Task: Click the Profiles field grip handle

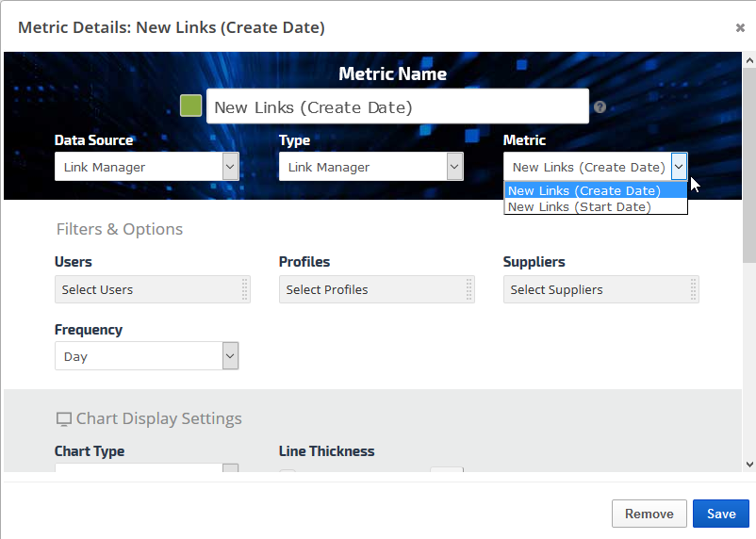Action: click(x=469, y=289)
